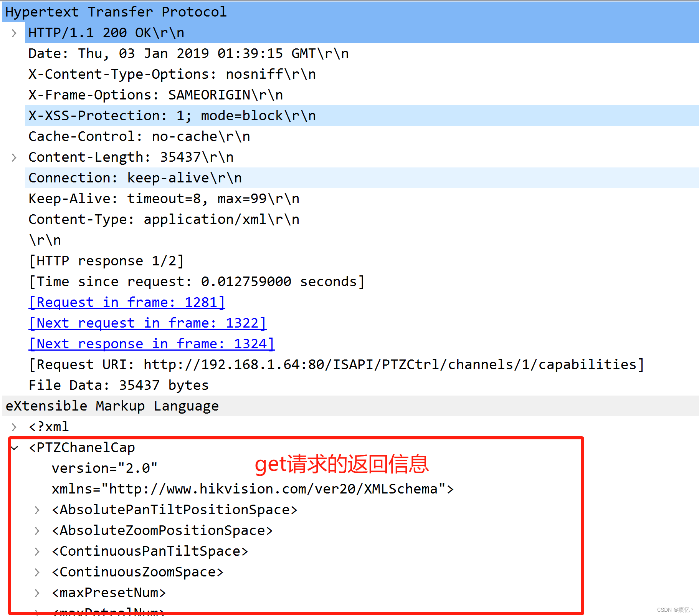The height and width of the screenshot is (616, 699).
Task: Select the File Data: 35437 bytes entry
Action: click(x=118, y=385)
